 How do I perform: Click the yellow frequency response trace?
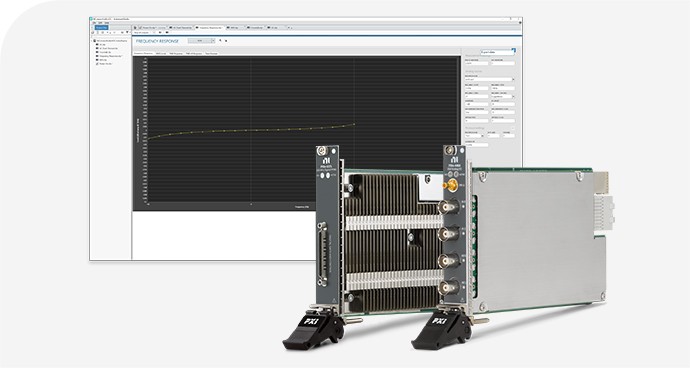point(251,130)
